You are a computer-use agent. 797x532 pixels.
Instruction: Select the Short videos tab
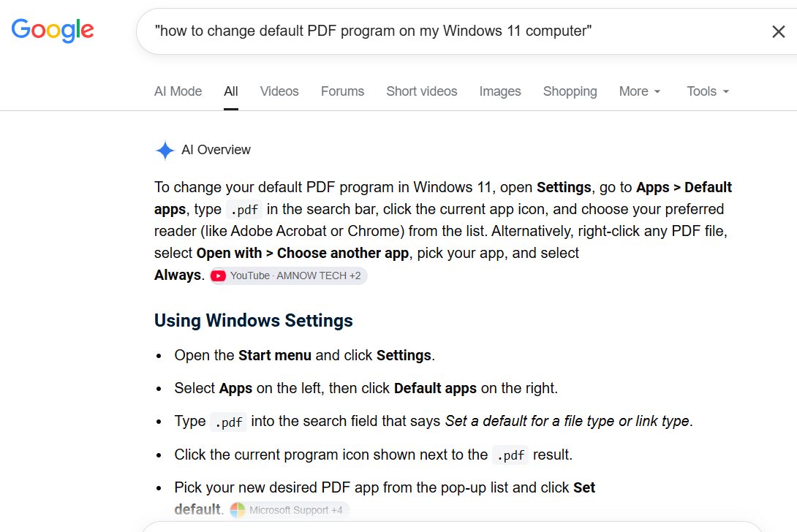pyautogui.click(x=421, y=91)
